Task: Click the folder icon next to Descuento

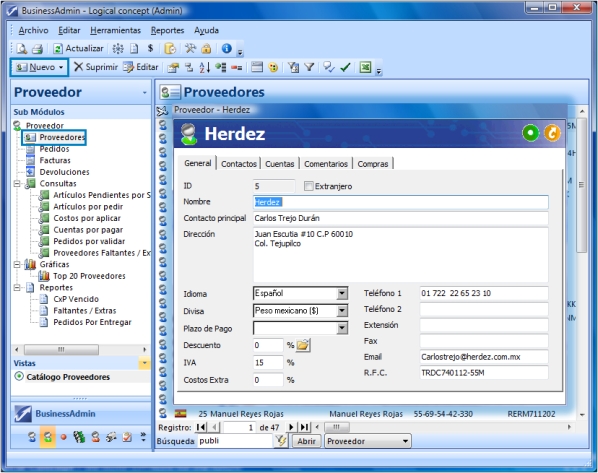Action: coord(303,345)
